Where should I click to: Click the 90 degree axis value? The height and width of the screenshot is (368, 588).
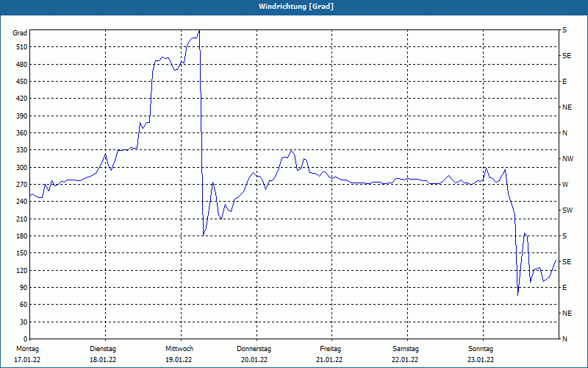point(24,288)
